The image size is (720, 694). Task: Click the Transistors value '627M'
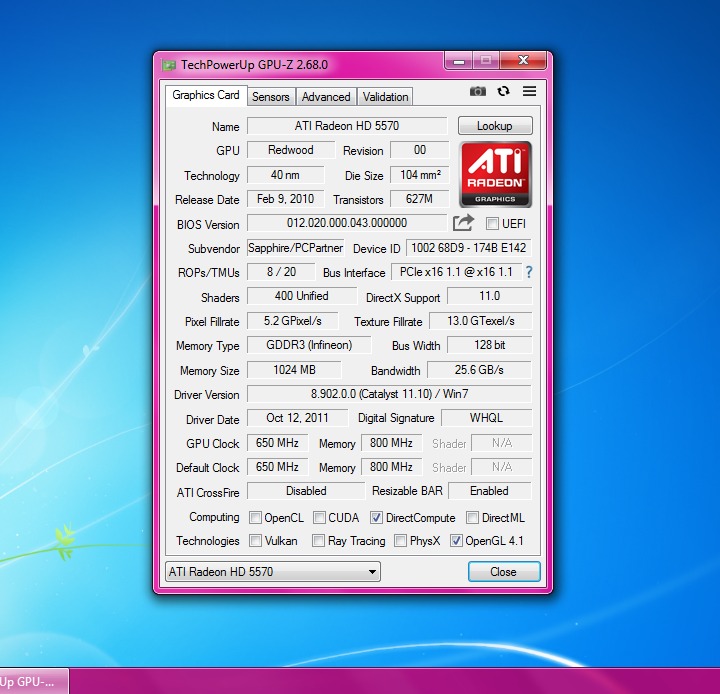tap(419, 199)
